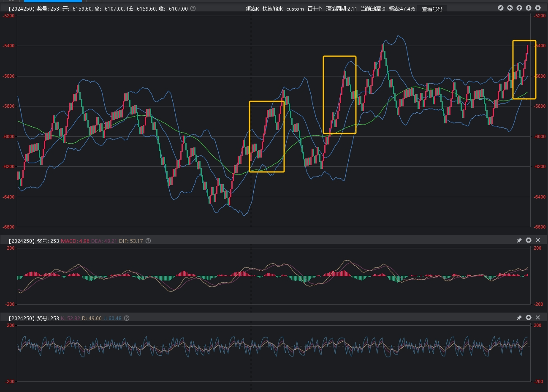Click the J: 60.48 value label

click(112, 318)
